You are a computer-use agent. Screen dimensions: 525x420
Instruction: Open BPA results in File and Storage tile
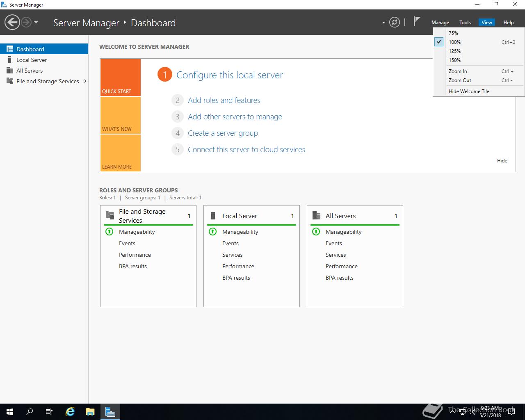click(x=133, y=266)
